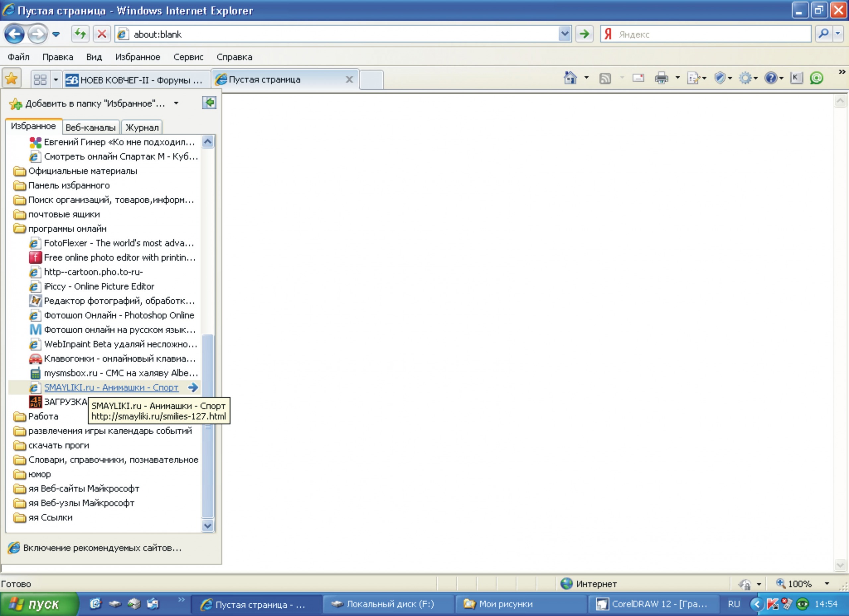
Task: Open Favorites Center via star icon
Action: (11, 79)
